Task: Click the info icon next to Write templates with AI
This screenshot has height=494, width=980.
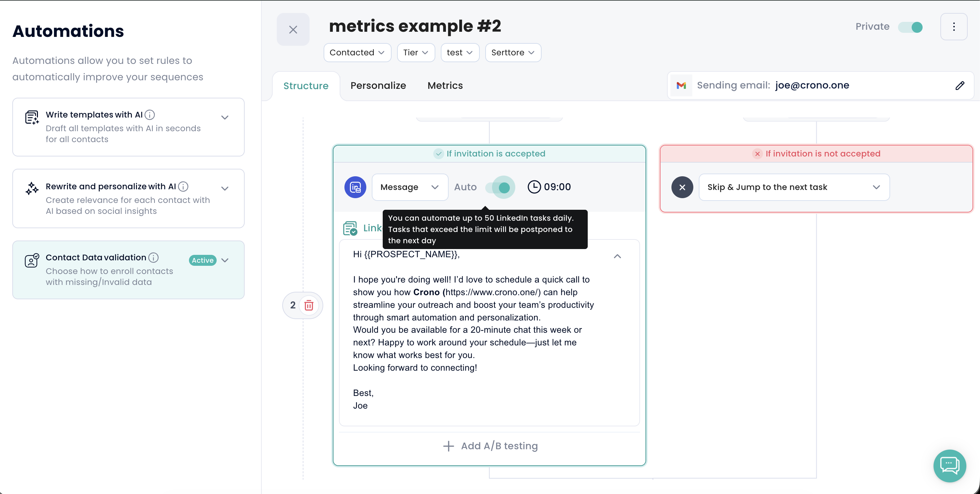Action: [150, 115]
